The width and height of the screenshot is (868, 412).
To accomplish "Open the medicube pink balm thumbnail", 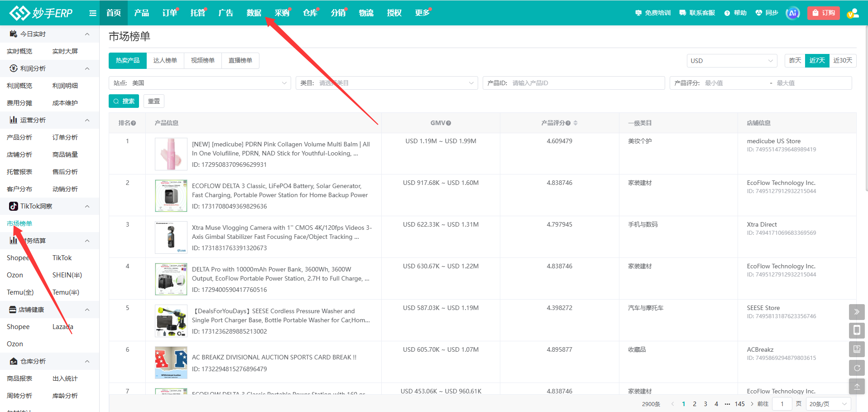I will 171,154.
